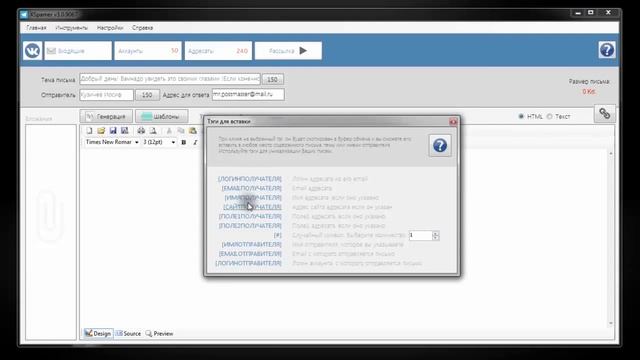The image size is (640, 360).
Task: Click the Генерация button
Action: click(106, 116)
